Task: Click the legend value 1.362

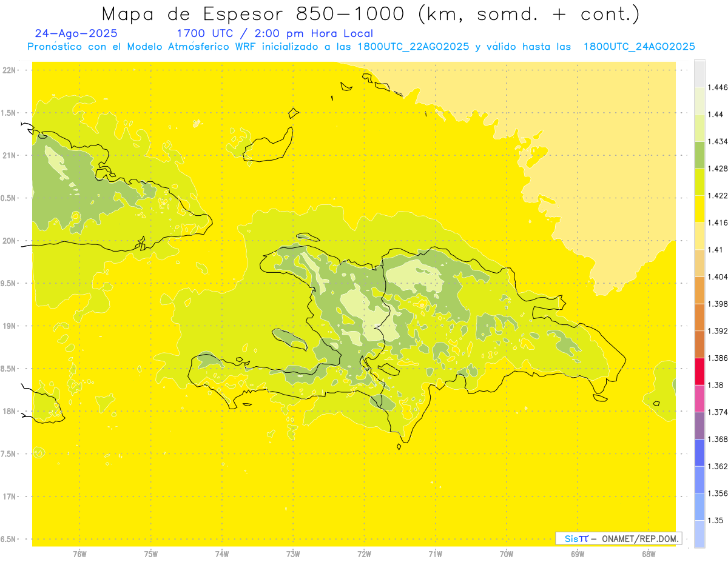Action: click(718, 466)
